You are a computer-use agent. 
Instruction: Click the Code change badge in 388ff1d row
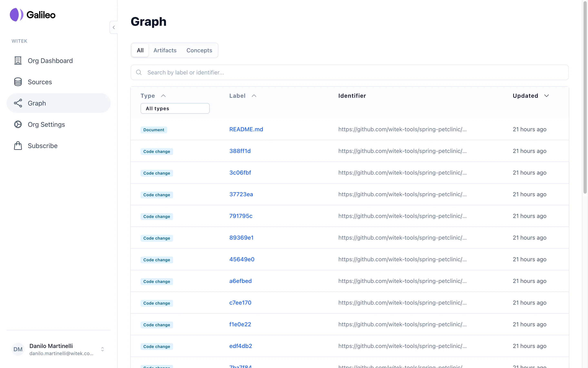point(156,151)
